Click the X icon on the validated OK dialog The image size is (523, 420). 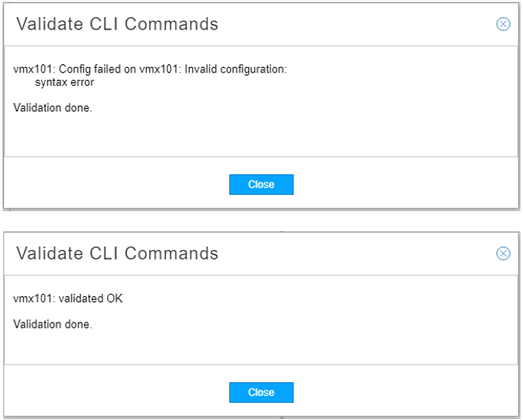[503, 253]
